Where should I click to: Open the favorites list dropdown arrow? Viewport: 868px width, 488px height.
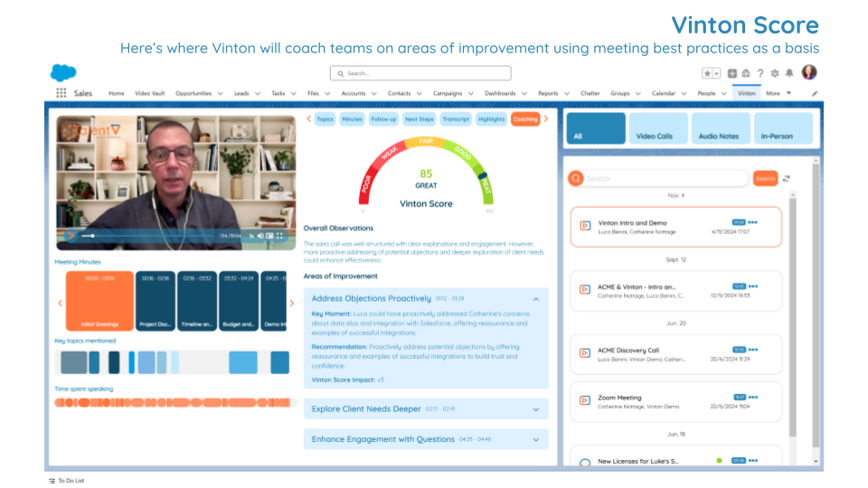pos(716,73)
